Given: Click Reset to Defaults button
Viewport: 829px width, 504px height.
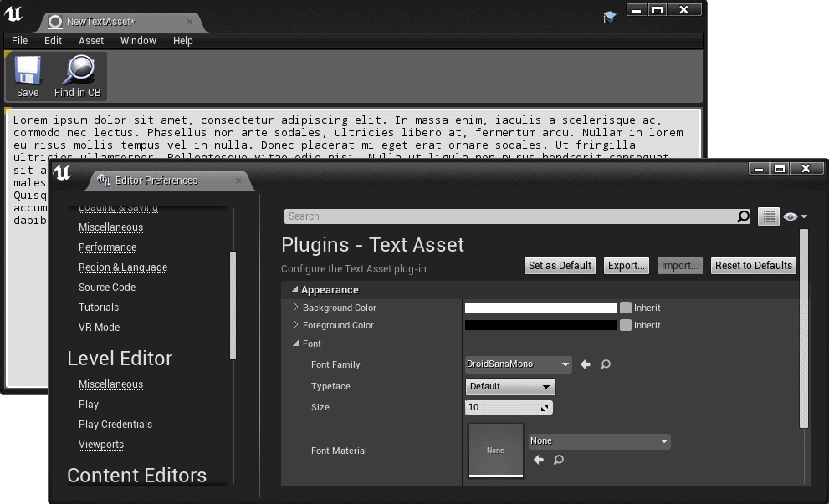Looking at the screenshot, I should 754,266.
